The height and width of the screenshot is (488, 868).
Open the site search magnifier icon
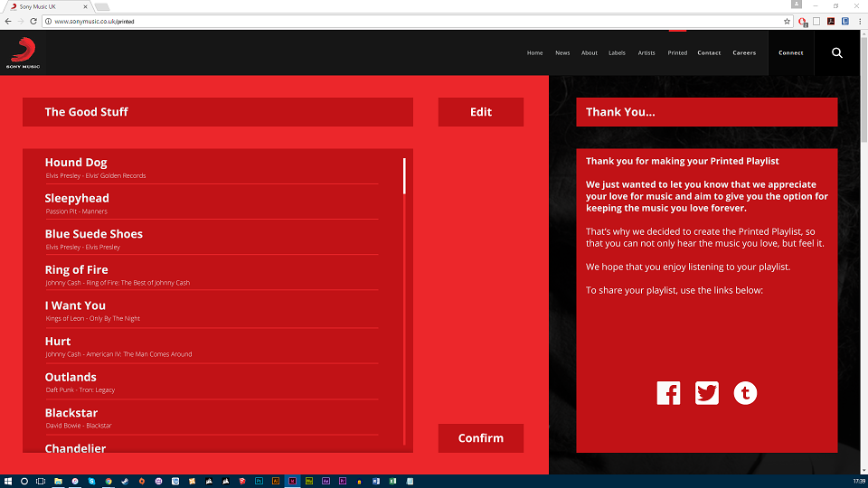pos(837,52)
